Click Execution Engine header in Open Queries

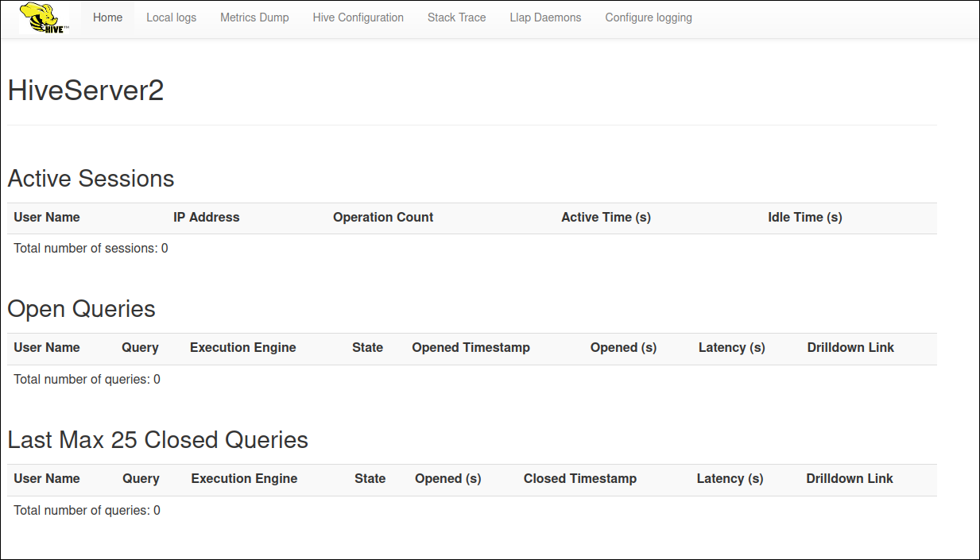click(243, 348)
